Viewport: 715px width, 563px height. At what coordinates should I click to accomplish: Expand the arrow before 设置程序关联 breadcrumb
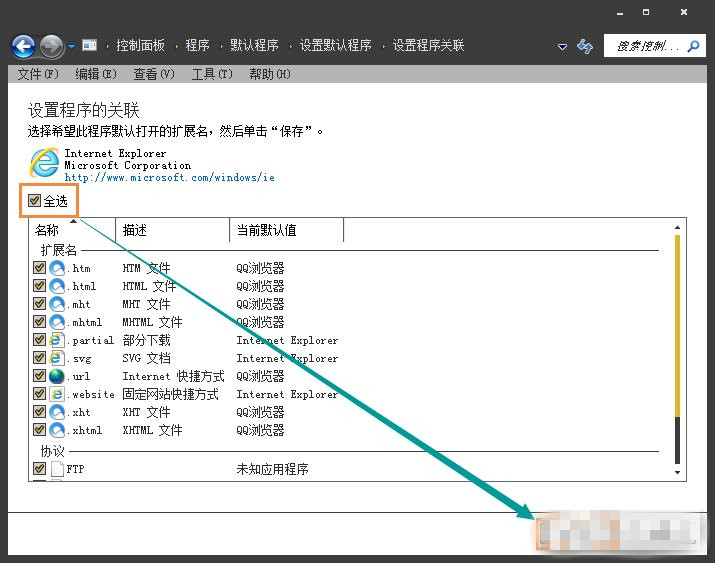(x=383, y=46)
